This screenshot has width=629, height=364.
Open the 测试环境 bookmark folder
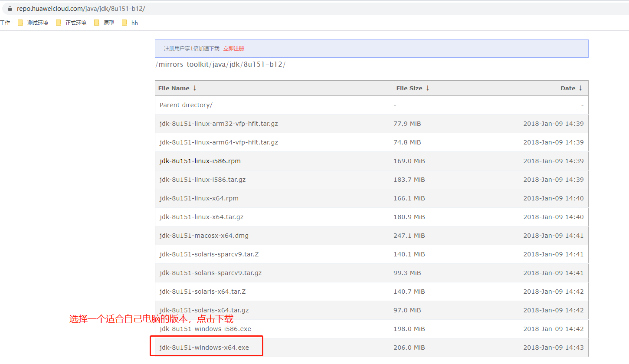(x=33, y=23)
